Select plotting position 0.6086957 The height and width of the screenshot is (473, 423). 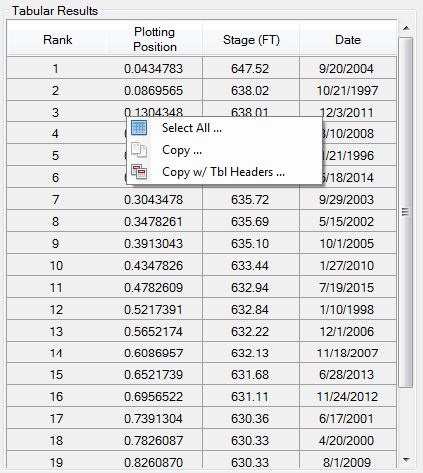pos(154,353)
